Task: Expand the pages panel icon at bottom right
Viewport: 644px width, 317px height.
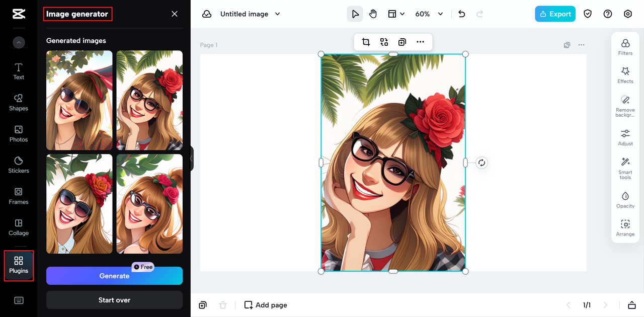Action: tap(632, 305)
